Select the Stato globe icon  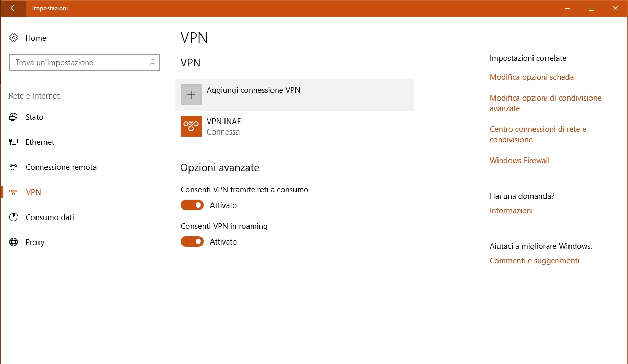[14, 117]
